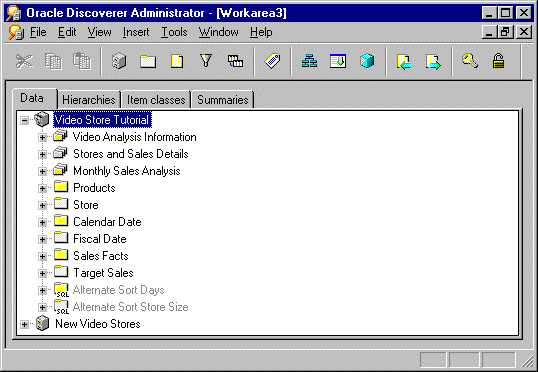Open the Tools menu
This screenshot has height=372, width=538.
pos(174,32)
